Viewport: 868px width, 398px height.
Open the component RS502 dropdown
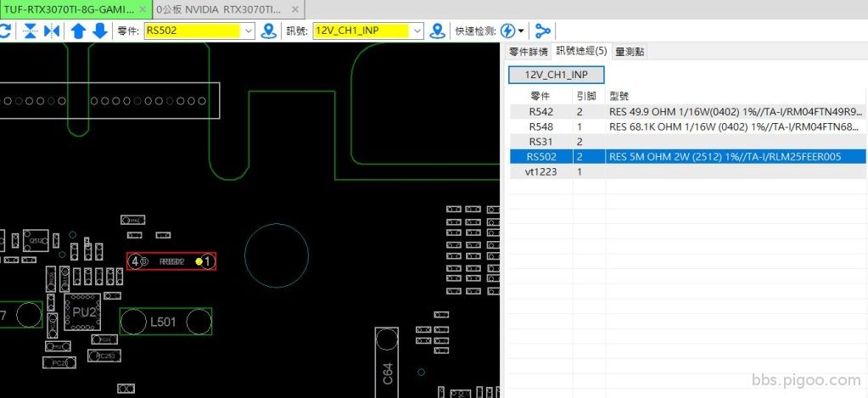(x=248, y=31)
